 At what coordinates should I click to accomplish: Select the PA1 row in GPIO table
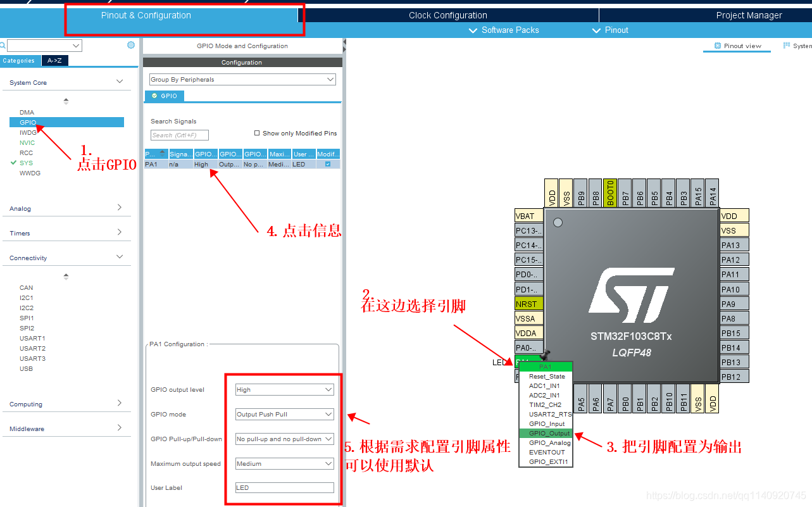coord(242,164)
